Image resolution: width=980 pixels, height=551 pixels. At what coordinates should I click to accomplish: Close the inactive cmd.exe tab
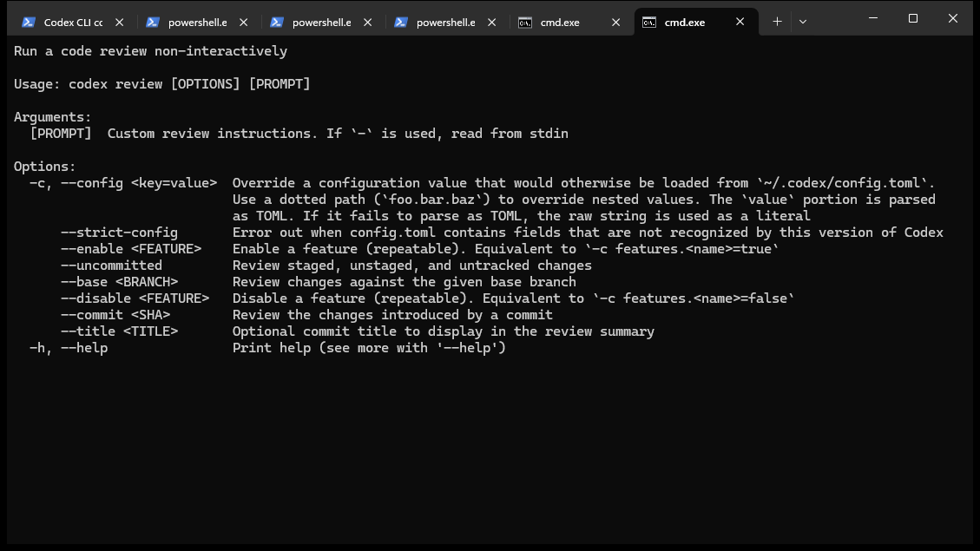615,22
